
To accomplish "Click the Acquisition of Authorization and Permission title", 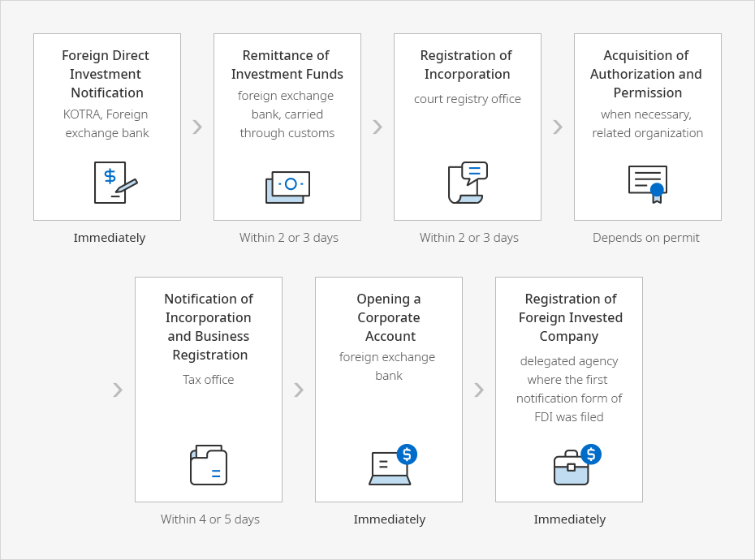I will [x=647, y=74].
